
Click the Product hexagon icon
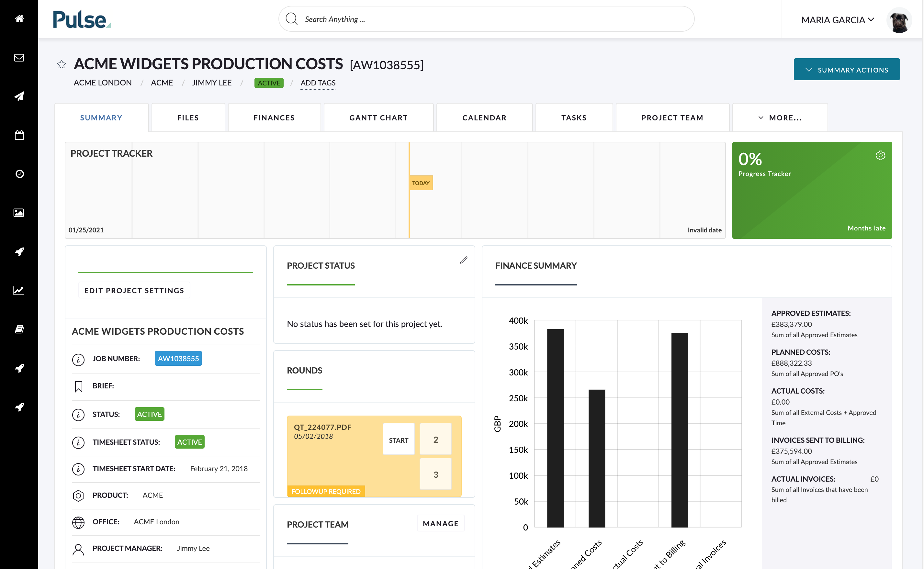(x=78, y=496)
